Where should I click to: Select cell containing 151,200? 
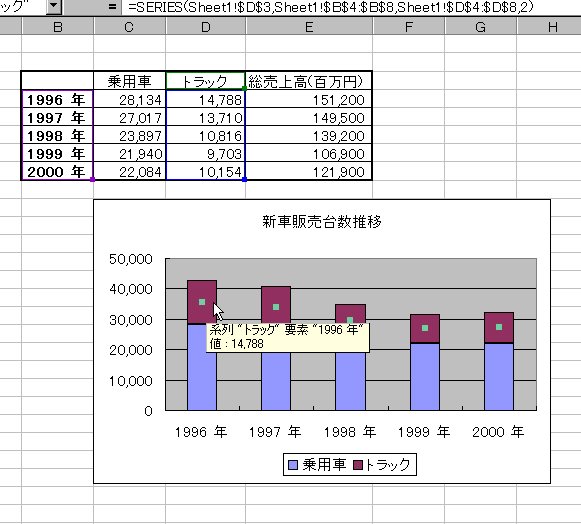309,100
